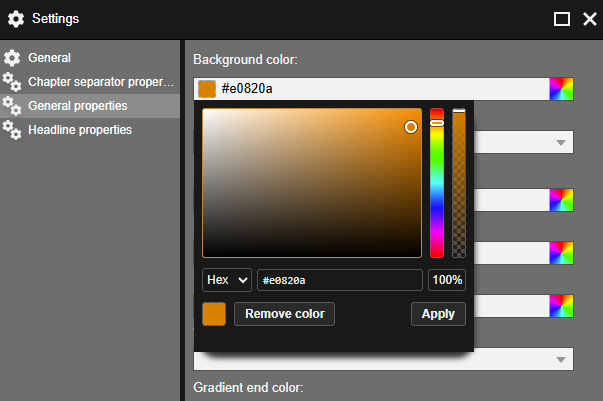
Task: Open the second rainbow color picker icon
Action: point(561,200)
